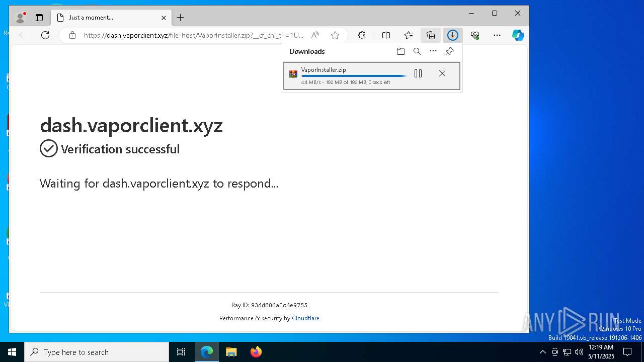Screen dimensions: 644x362
Task: View site information lock icon
Action: 72,35
